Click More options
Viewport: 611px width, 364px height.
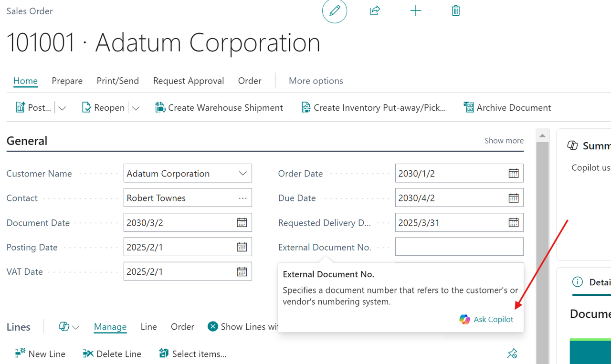click(x=316, y=81)
